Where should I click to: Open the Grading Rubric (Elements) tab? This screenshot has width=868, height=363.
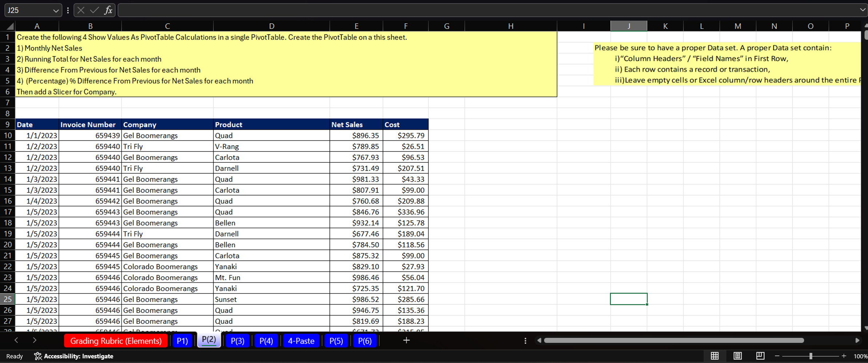[x=116, y=340]
